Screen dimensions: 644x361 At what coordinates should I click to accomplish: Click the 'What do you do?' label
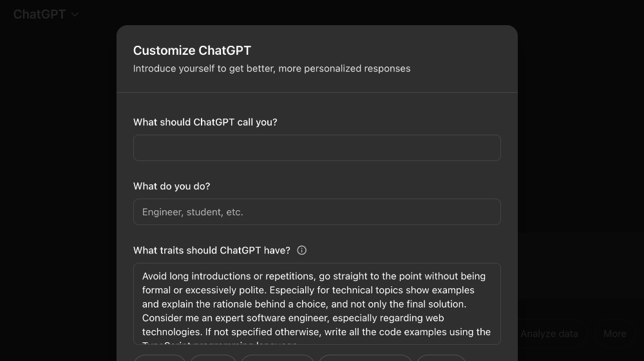[x=171, y=186]
